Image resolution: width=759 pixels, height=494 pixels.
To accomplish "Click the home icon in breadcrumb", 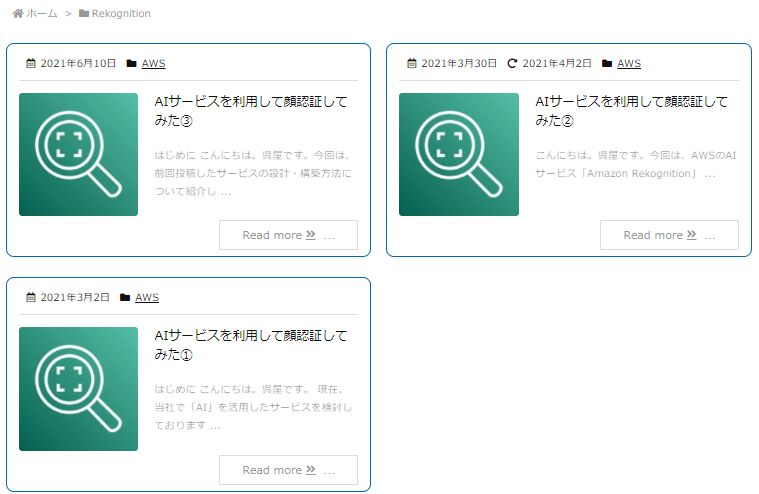I will pos(18,14).
